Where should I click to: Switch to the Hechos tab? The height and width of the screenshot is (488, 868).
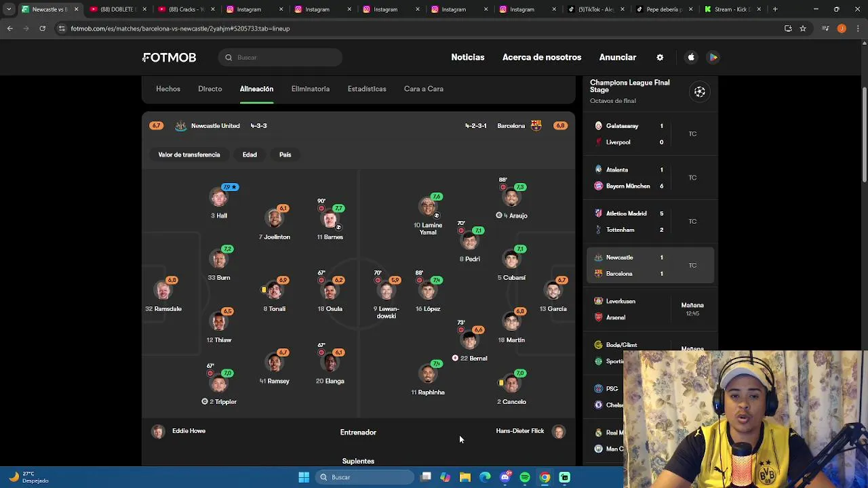point(168,89)
